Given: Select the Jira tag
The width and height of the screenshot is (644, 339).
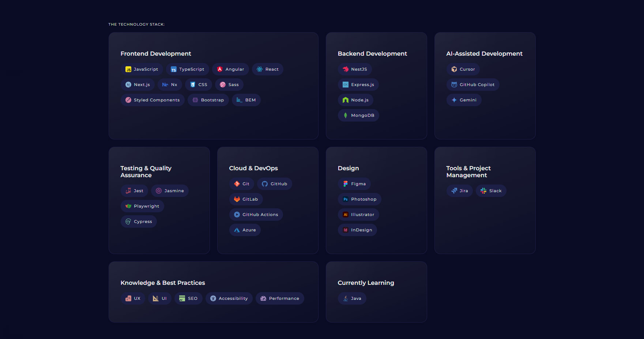Looking at the screenshot, I should 460,191.
